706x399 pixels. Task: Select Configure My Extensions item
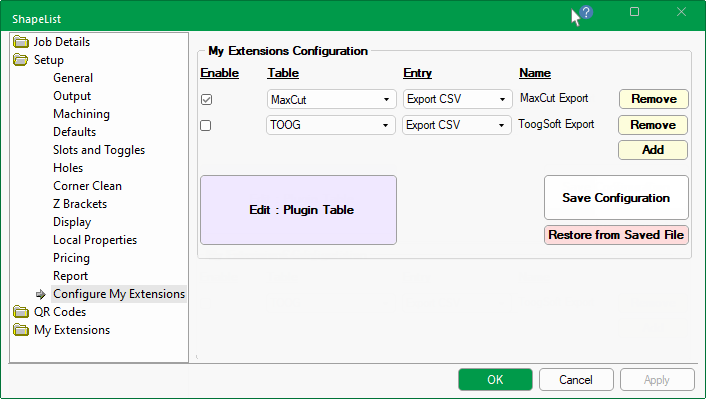click(119, 294)
